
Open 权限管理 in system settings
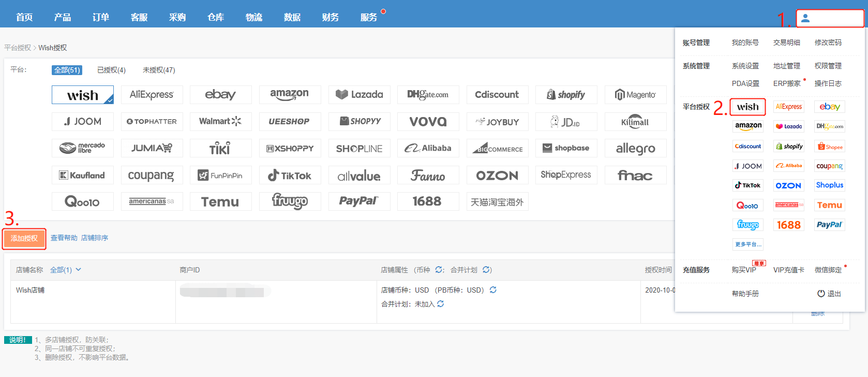pyautogui.click(x=828, y=66)
